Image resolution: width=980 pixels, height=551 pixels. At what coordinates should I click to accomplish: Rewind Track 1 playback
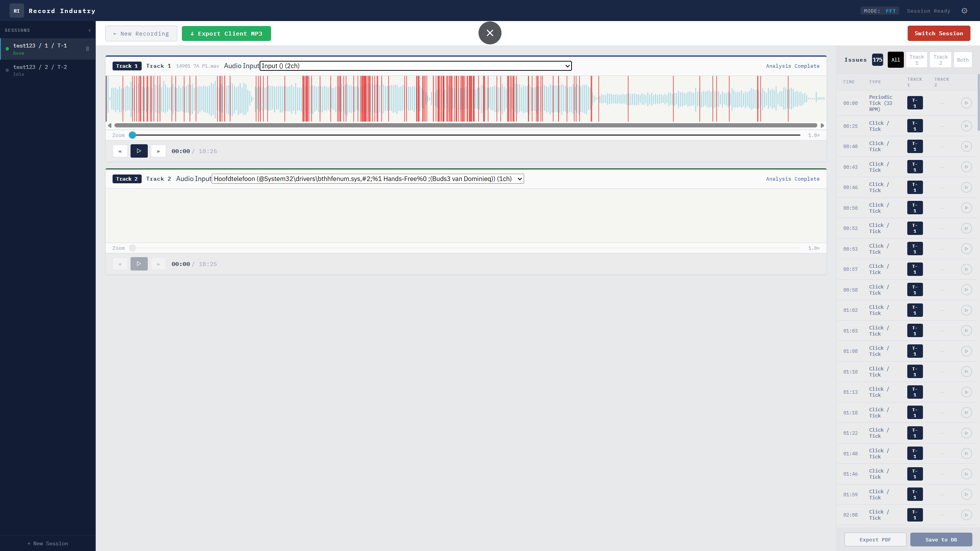[x=120, y=151]
